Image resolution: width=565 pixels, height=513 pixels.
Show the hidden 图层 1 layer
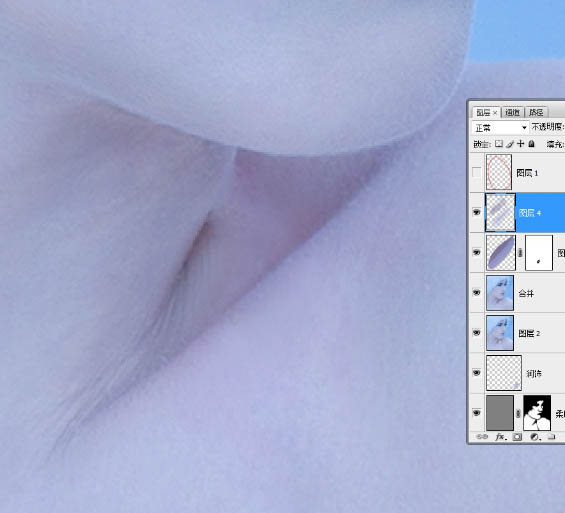(476, 172)
